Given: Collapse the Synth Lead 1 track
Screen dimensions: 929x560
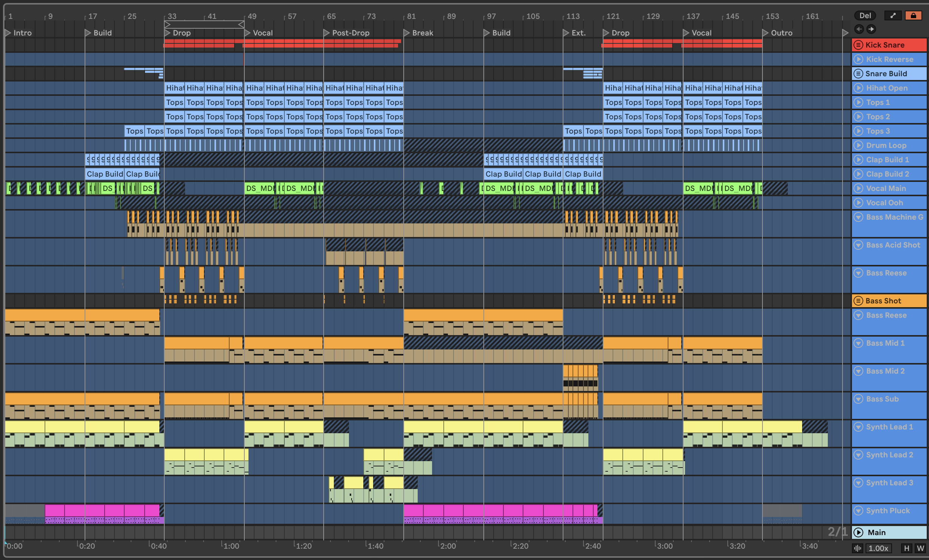Looking at the screenshot, I should (858, 427).
